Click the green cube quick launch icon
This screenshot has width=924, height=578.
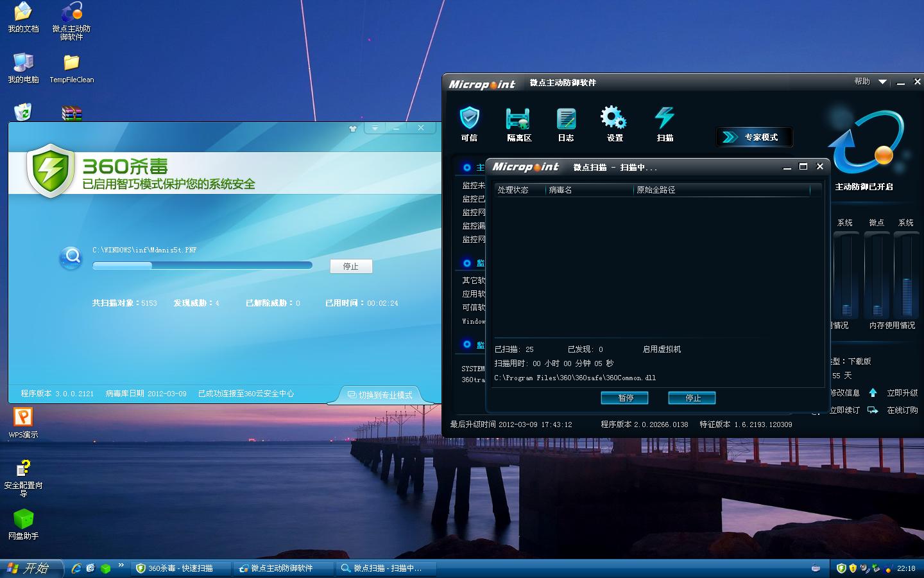[x=105, y=568]
